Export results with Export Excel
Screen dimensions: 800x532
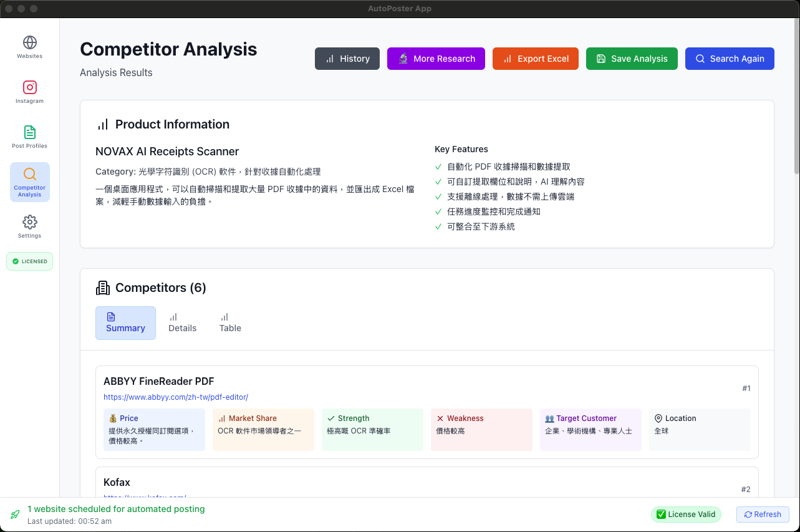(x=535, y=59)
